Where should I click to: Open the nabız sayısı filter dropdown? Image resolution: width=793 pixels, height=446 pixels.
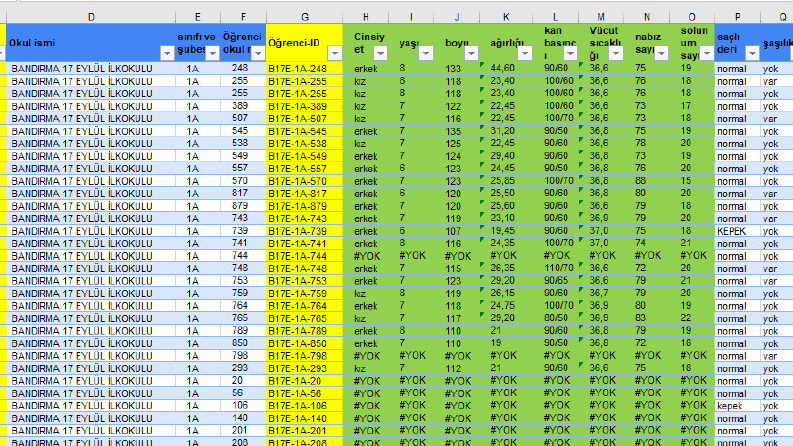(x=662, y=53)
